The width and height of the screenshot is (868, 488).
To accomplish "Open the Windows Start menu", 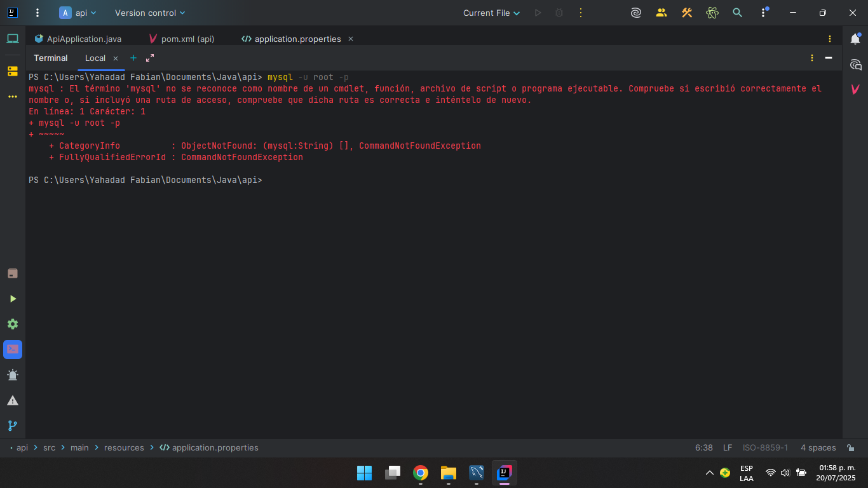I will [x=364, y=473].
